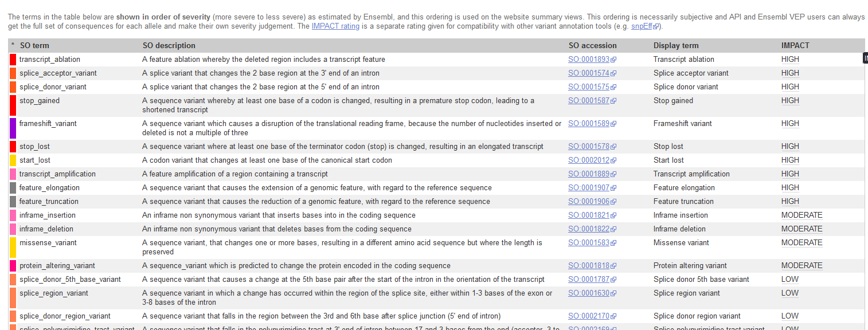Click the SO term column header
Image resolution: width=868 pixels, height=330 pixels.
click(x=34, y=46)
